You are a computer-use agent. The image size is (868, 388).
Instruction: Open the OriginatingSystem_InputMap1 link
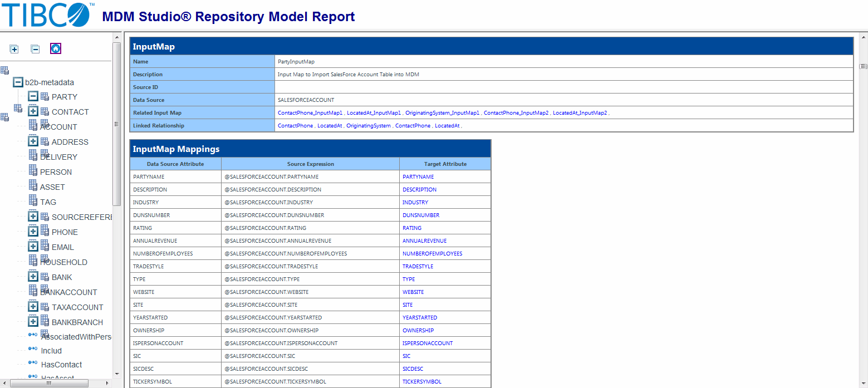[443, 113]
